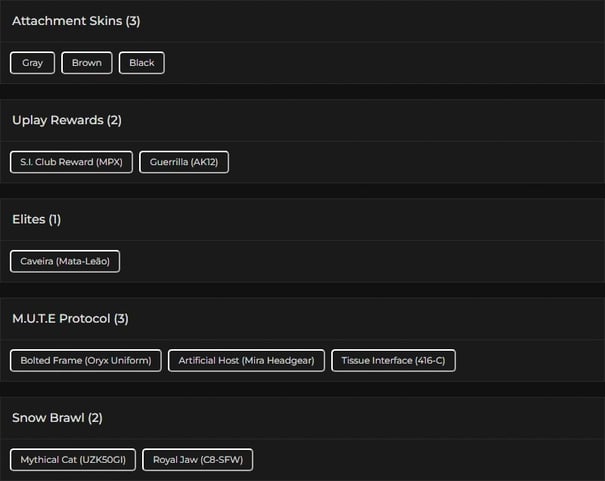This screenshot has width=605, height=481.
Task: Click the (2) count beside Snow Brawl
Action: tap(95, 418)
